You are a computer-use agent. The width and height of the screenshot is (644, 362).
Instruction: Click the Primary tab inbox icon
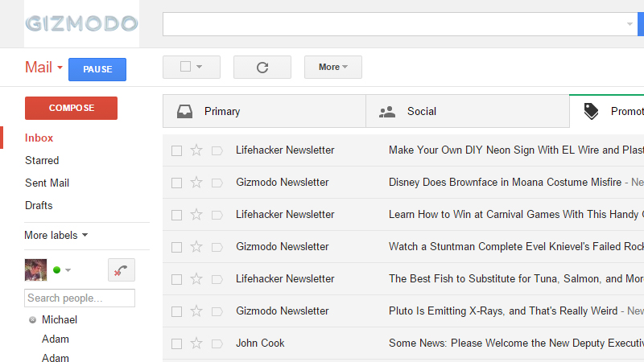point(184,111)
